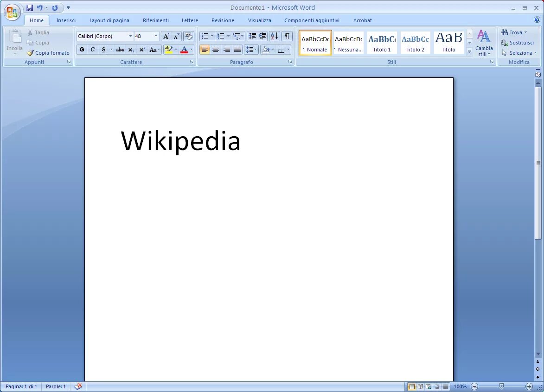Click the text highlight color marker
Image resolution: width=544 pixels, height=392 pixels.
[x=169, y=50]
